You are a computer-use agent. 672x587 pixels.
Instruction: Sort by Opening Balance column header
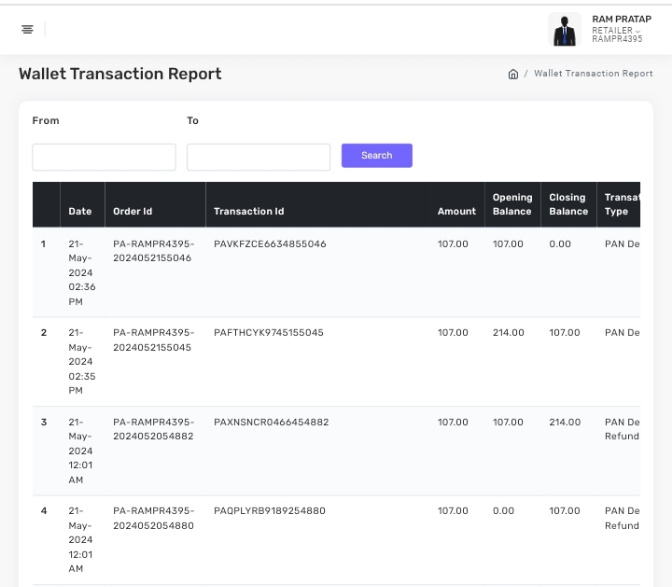click(512, 204)
